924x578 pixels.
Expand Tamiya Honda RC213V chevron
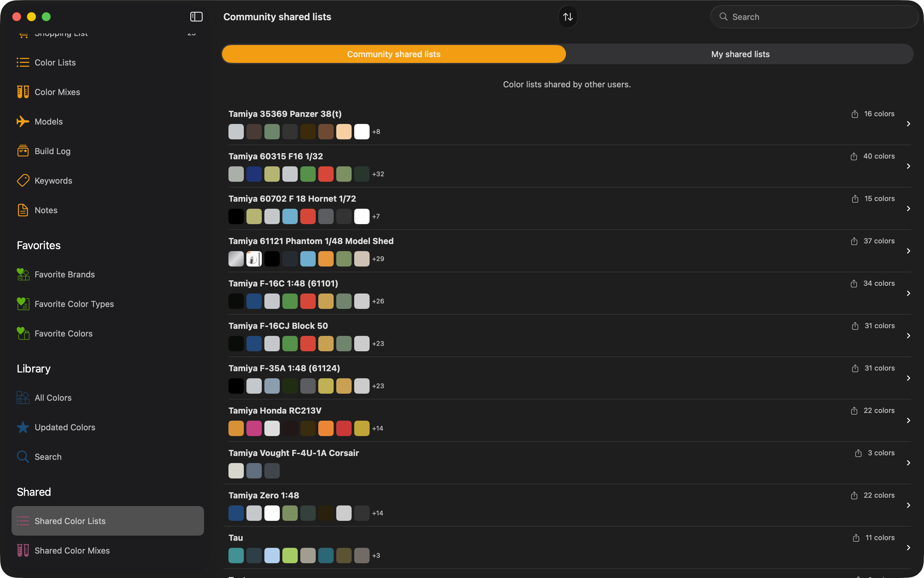click(908, 421)
